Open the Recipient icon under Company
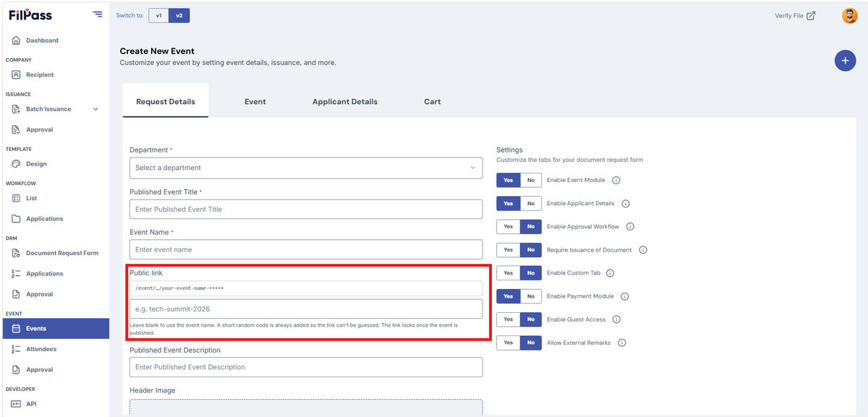The height and width of the screenshot is (417, 868). click(x=16, y=74)
